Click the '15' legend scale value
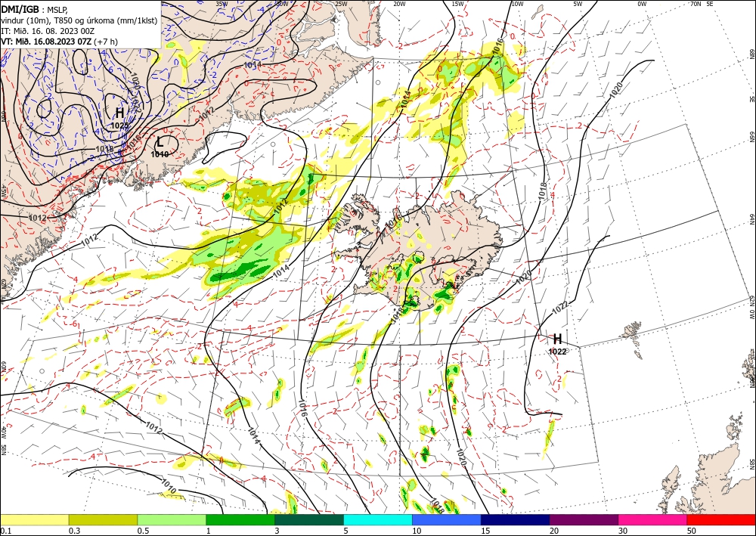 485,531
